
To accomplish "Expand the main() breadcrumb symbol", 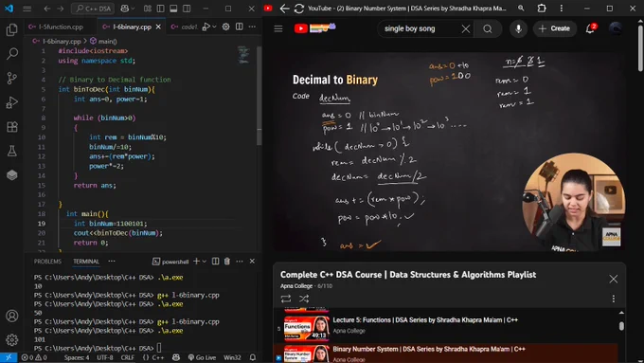I will pyautogui.click(x=107, y=41).
